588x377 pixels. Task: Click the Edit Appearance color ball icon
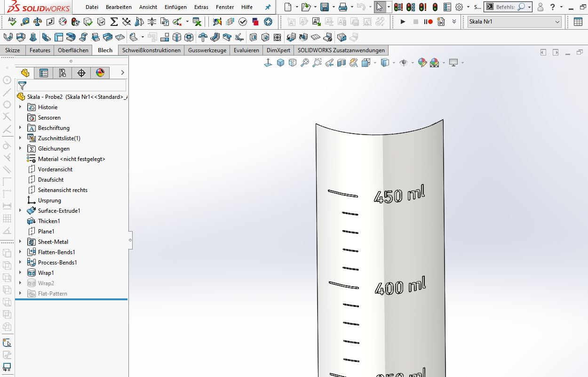click(x=422, y=63)
